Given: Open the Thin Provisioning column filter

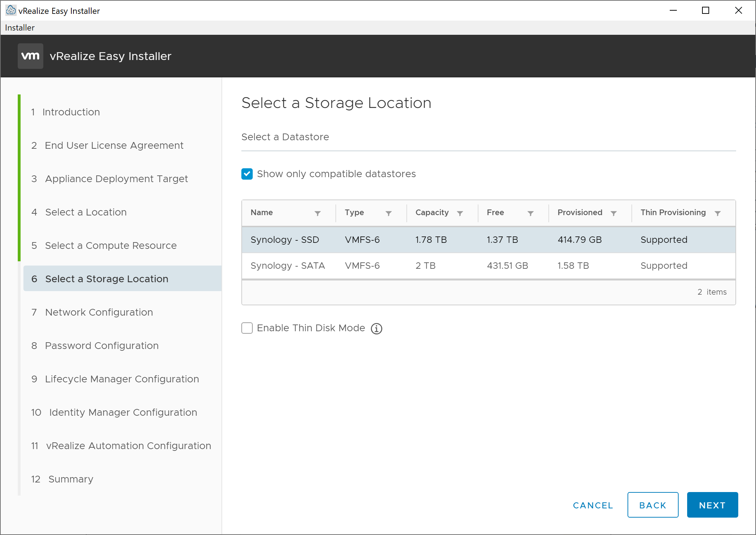Looking at the screenshot, I should click(718, 213).
